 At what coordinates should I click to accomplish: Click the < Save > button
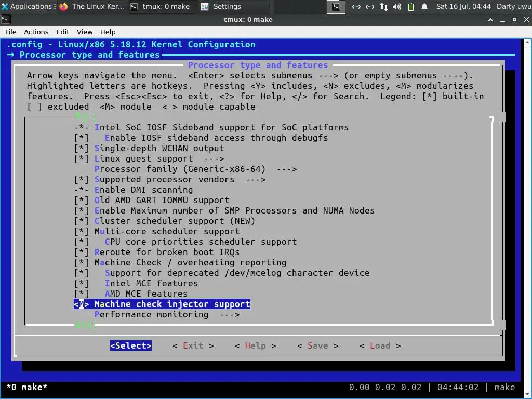(x=317, y=345)
